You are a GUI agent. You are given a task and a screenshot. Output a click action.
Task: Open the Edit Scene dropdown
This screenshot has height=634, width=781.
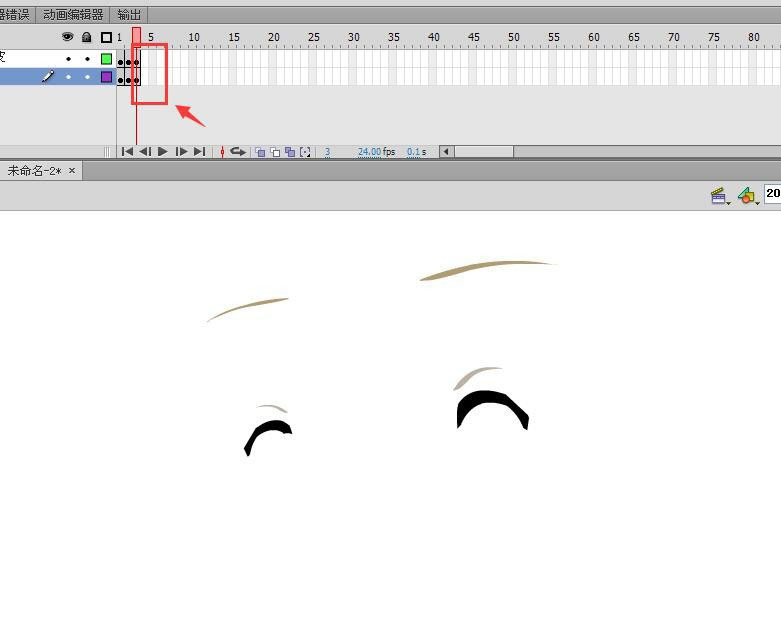(719, 196)
